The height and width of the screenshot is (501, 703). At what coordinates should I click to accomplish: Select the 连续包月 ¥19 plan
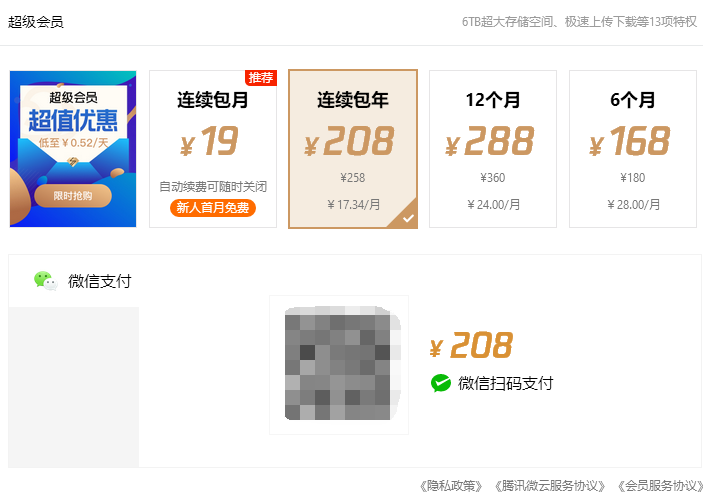click(213, 149)
